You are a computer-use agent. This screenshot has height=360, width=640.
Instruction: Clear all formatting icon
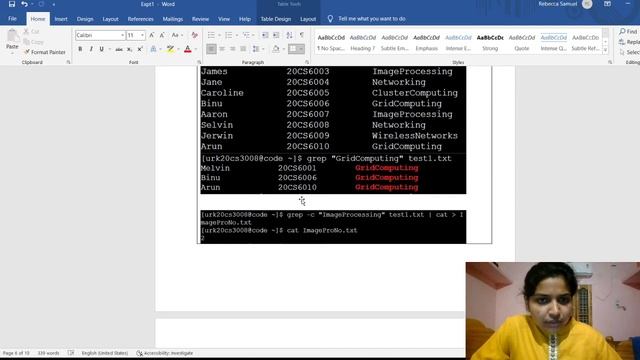tap(195, 36)
